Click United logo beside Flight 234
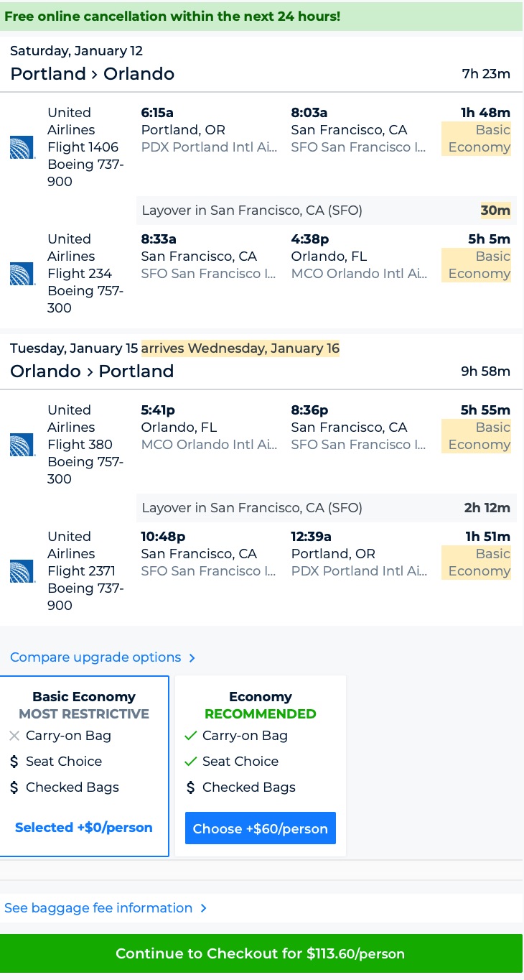Image resolution: width=524 pixels, height=980 pixels. [x=22, y=274]
